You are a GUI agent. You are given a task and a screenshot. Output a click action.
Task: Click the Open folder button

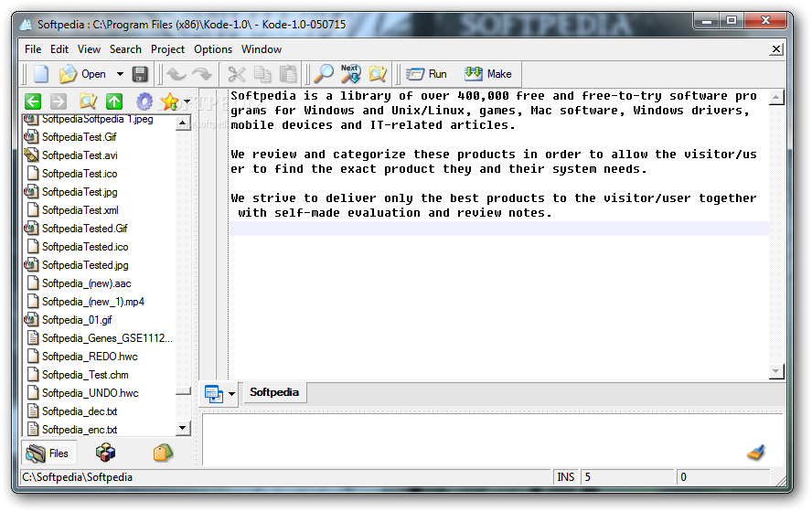click(83, 74)
